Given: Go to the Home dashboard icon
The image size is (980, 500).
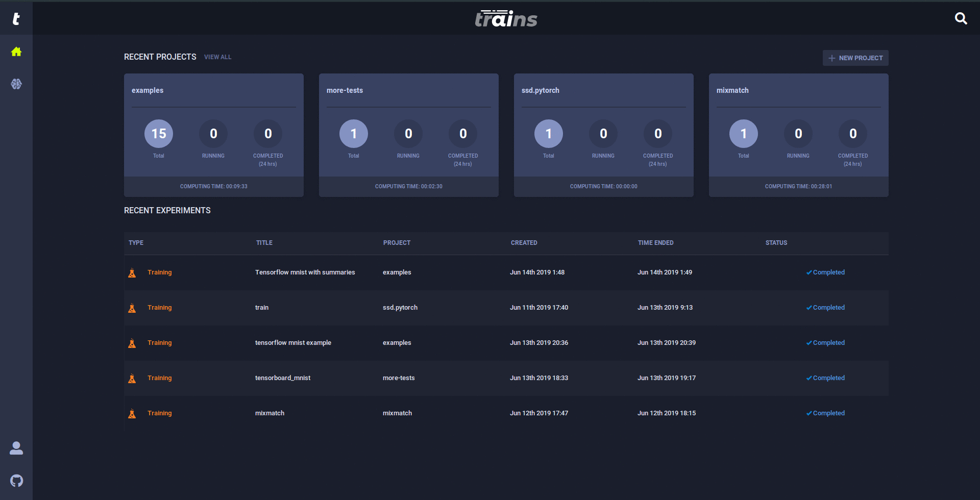Looking at the screenshot, I should coord(16,52).
